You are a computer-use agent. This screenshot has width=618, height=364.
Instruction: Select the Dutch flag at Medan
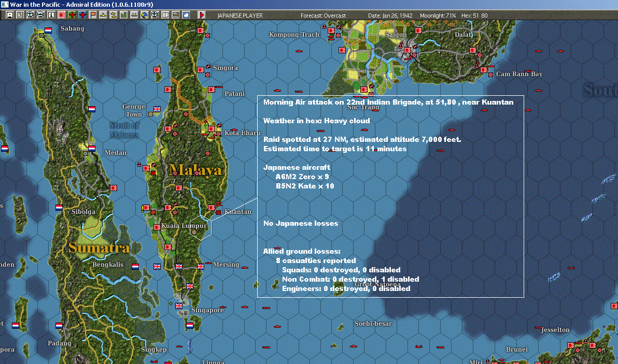[x=92, y=149]
